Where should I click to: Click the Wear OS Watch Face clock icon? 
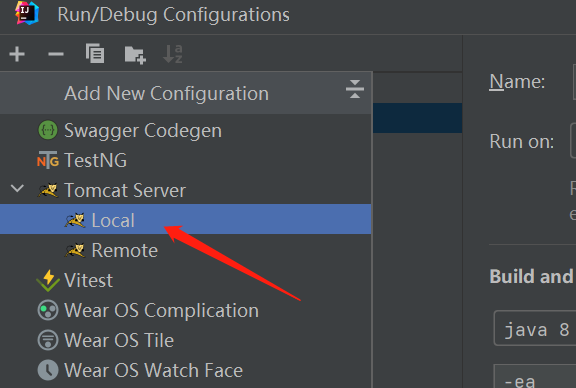click(48, 370)
